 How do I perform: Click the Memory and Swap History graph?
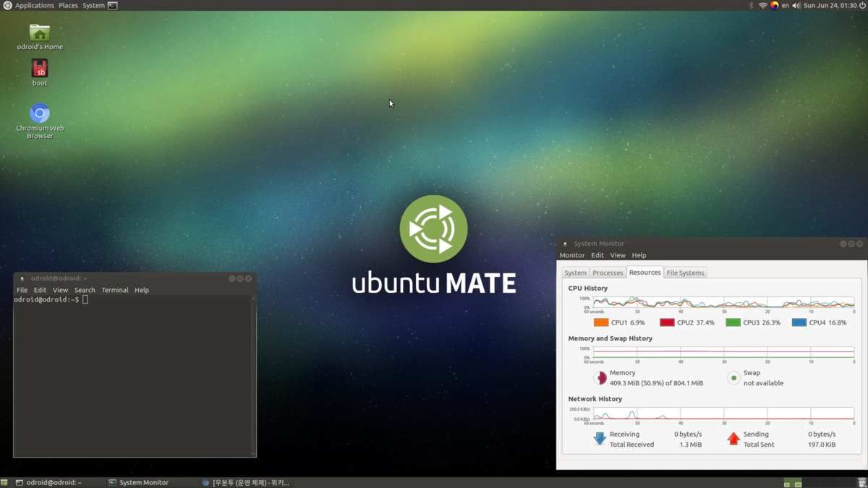point(723,353)
